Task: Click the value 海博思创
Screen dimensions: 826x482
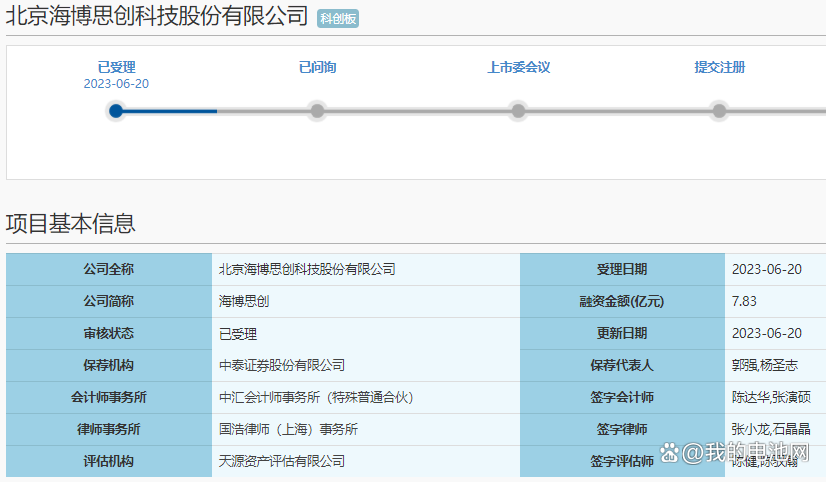Action: [244, 301]
